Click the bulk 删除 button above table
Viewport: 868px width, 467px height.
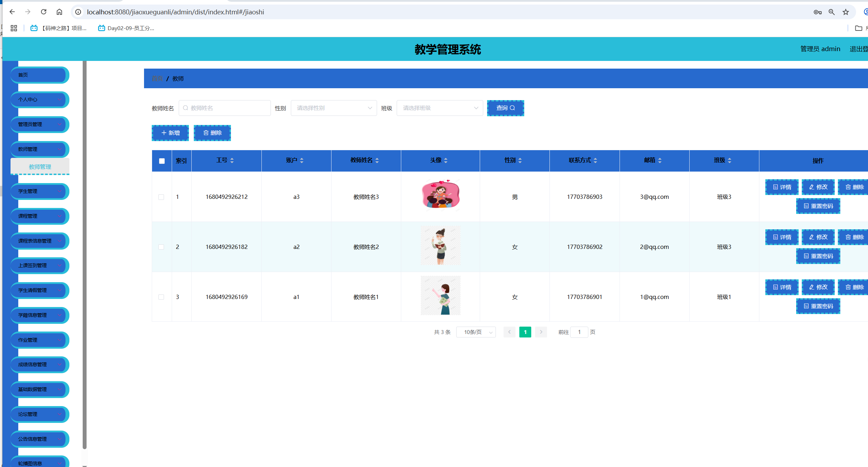click(212, 133)
